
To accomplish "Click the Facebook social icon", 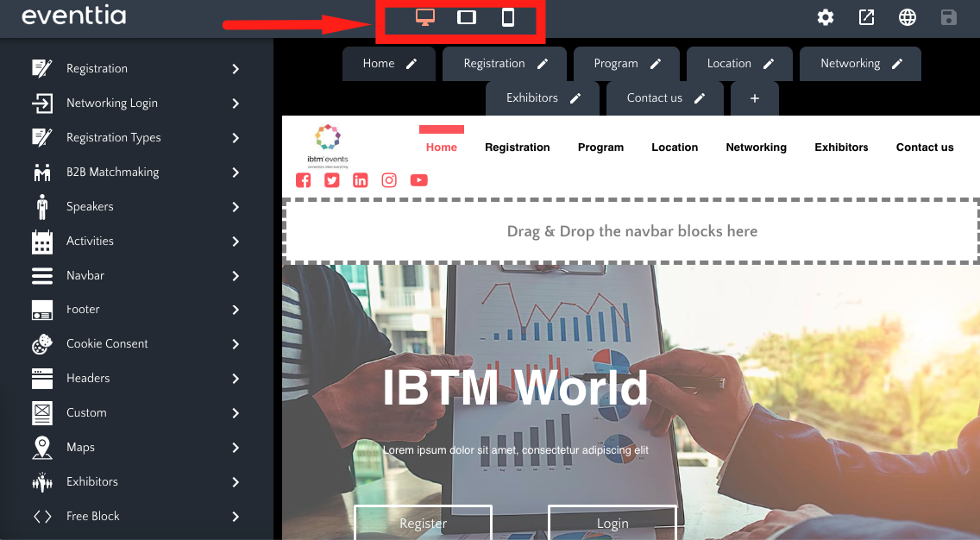I will (303, 180).
